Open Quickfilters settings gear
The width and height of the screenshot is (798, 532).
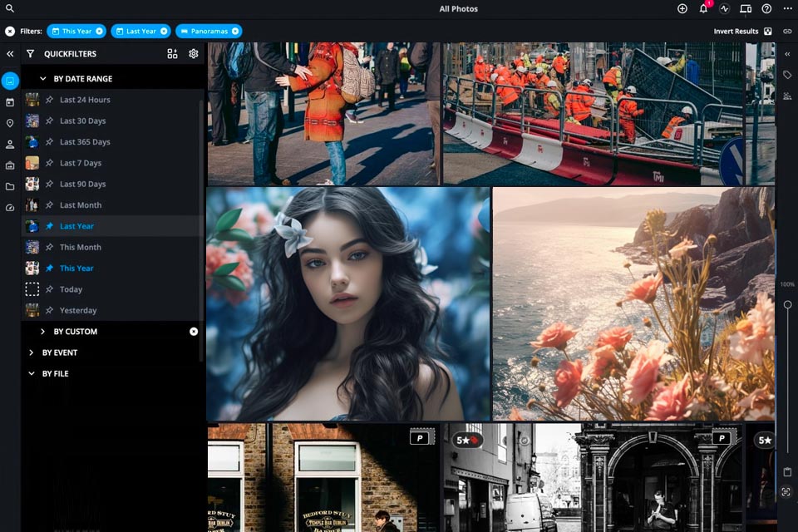(194, 53)
